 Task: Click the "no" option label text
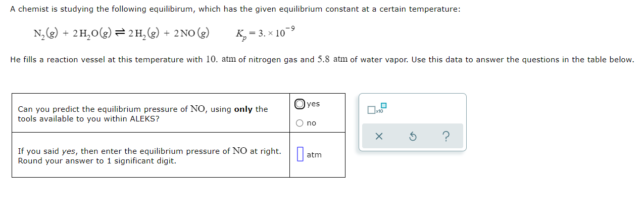312,123
